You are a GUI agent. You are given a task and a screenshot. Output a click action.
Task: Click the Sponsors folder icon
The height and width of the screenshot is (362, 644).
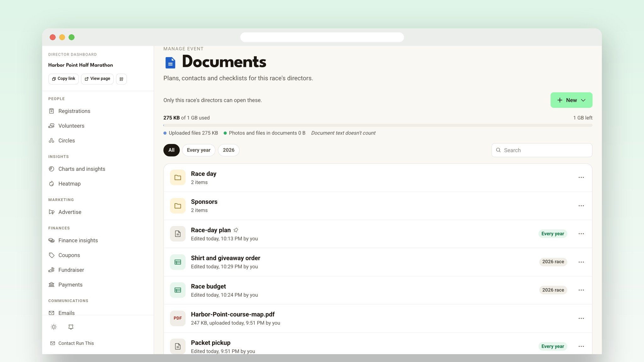(x=178, y=206)
